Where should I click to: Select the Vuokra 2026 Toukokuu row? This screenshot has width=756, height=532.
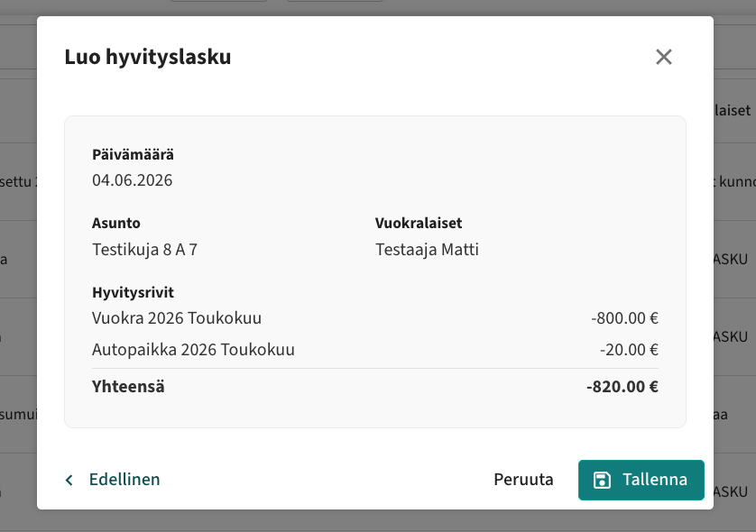tap(375, 318)
